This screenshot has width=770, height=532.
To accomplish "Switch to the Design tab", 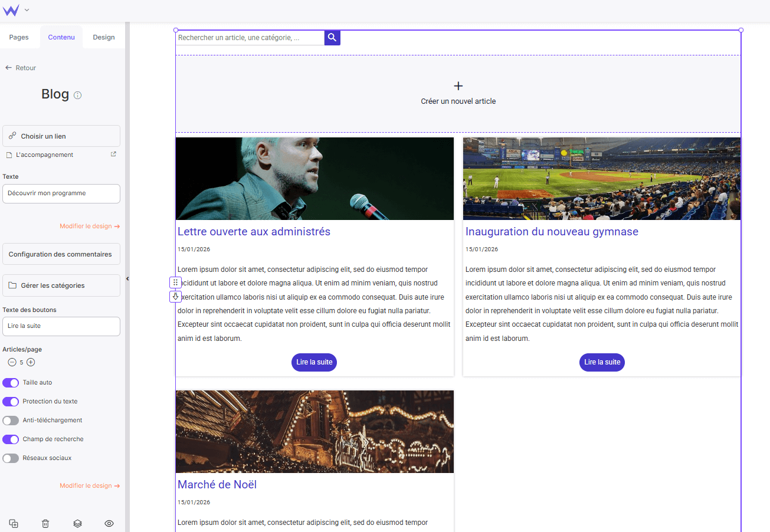I will pyautogui.click(x=103, y=37).
